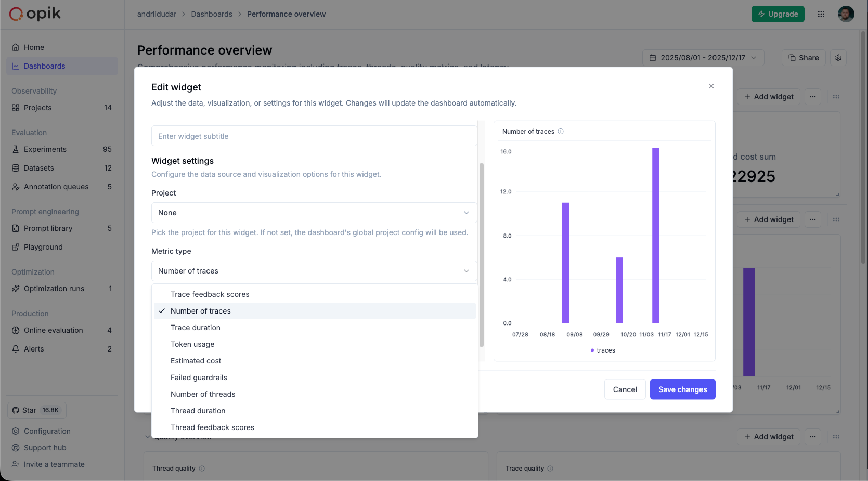This screenshot has width=868, height=481.
Task: Click the info icon beside Number of traces
Action: click(x=561, y=132)
